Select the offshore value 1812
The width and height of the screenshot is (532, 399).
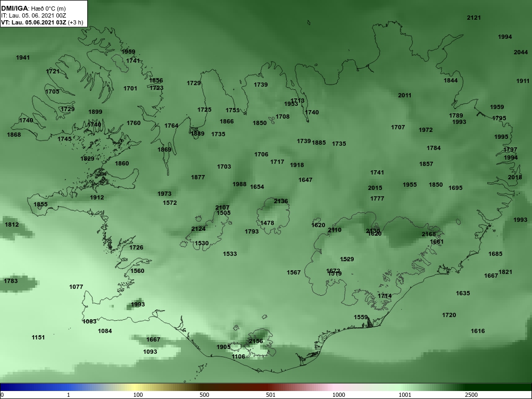(12, 225)
